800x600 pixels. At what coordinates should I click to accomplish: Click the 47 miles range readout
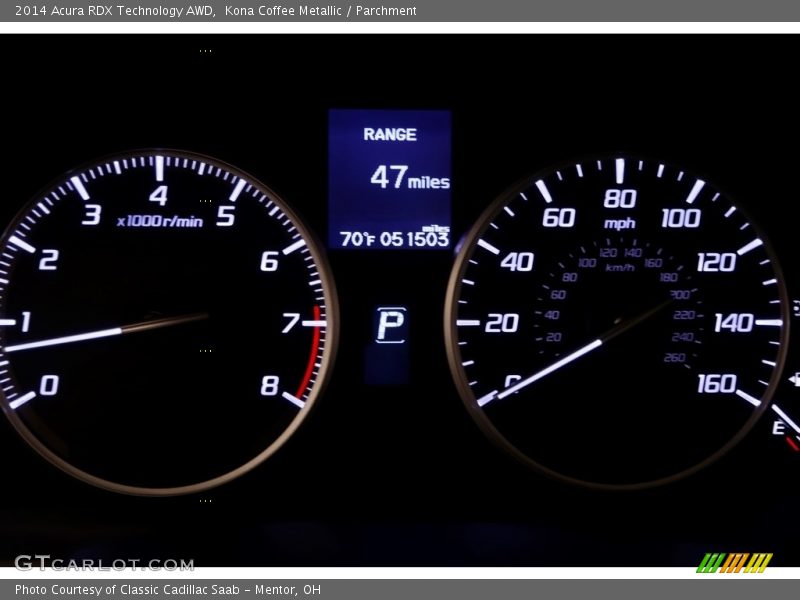tap(410, 180)
